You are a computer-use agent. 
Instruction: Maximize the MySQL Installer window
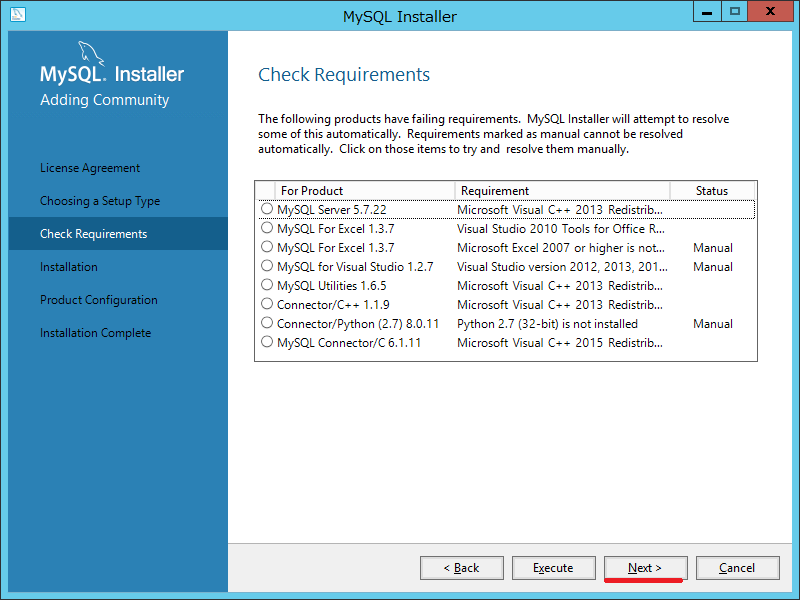734,12
